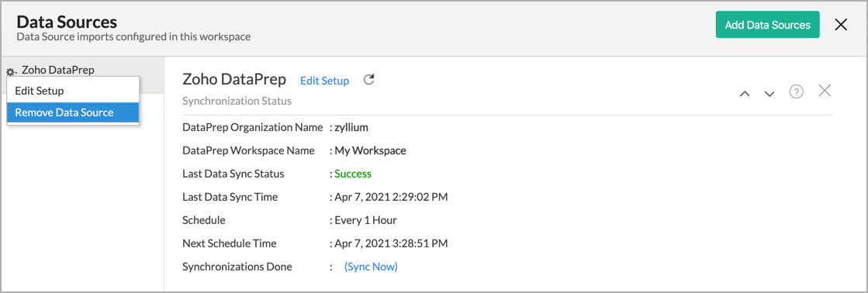Open the blue Edit Setup link
The image size is (868, 293).
[324, 81]
